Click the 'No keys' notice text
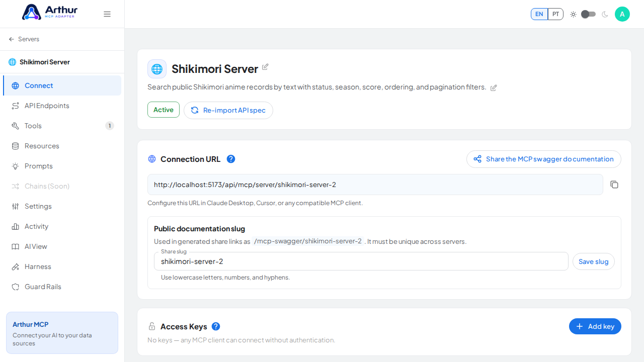Screen dimensions: 644x362 coord(241,340)
